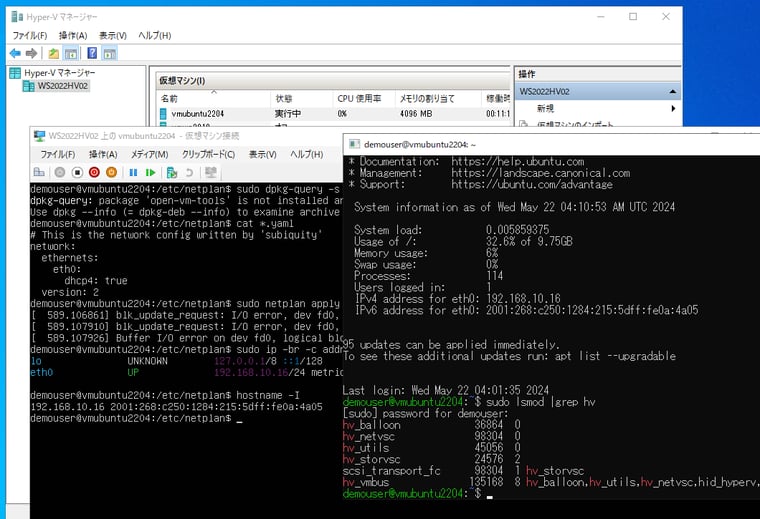Screen dimensions: 760x519
Task: Click https://ubuntu.com/advantage text
Action: [532, 185]
